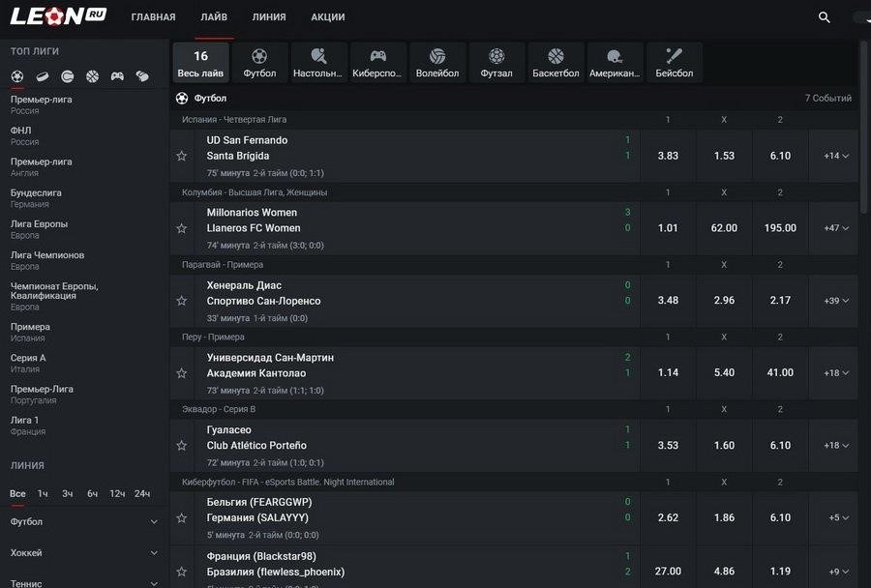Open the Бейсбол sport tile
Image resolution: width=871 pixels, height=588 pixels.
click(x=675, y=62)
